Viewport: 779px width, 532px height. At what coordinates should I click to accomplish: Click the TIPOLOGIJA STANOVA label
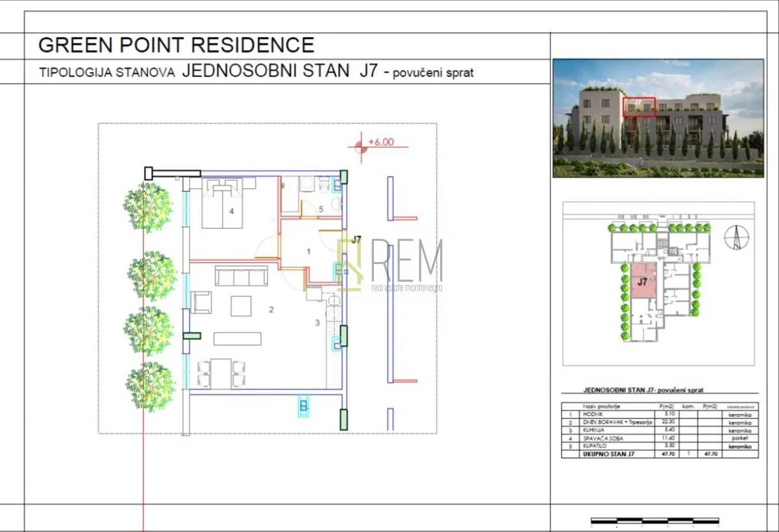coord(107,73)
